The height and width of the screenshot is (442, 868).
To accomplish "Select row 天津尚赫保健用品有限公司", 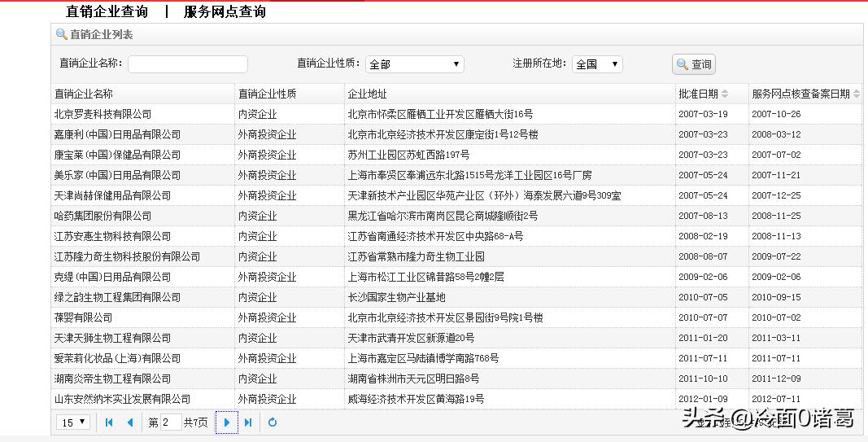I will pyautogui.click(x=456, y=195).
